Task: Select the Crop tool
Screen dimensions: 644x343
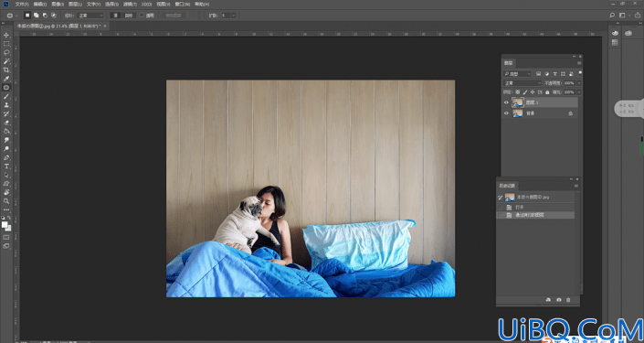Action: point(6,70)
